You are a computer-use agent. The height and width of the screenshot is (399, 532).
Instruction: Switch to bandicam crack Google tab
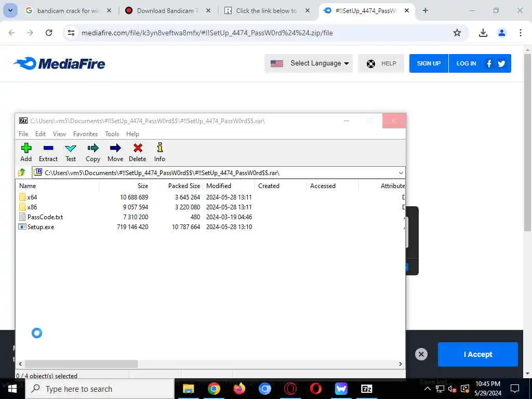[68, 11]
